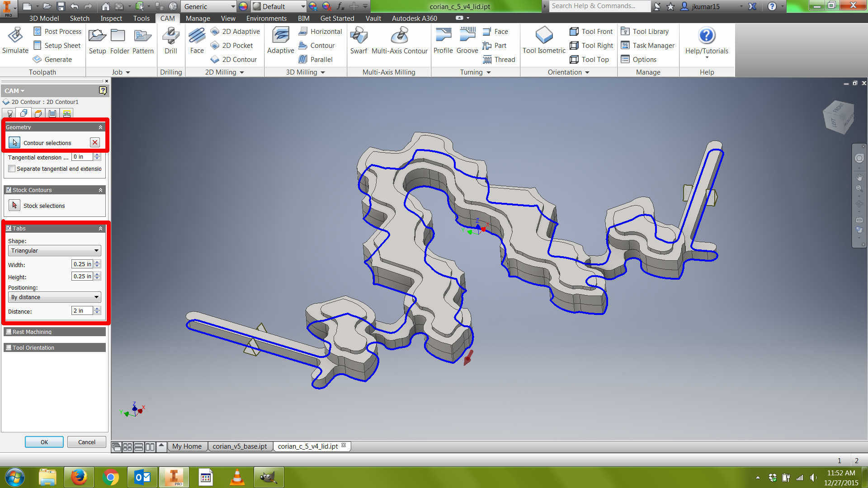Enable the Rest Machining checkbox
This screenshot has height=488, width=868.
(9, 332)
